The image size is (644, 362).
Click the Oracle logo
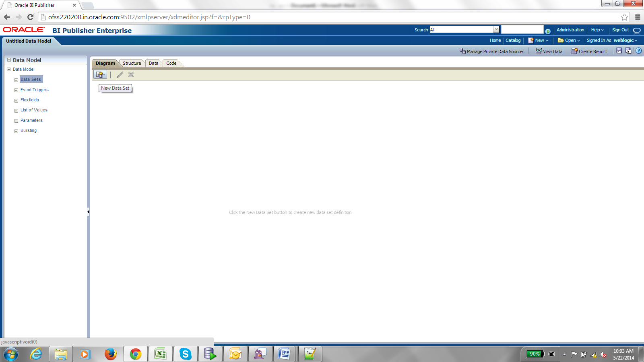click(x=24, y=30)
